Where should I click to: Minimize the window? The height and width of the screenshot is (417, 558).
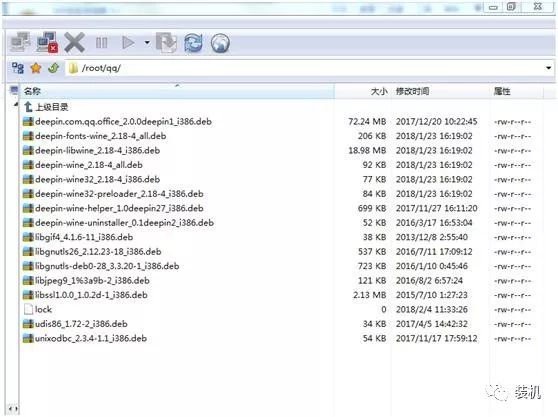tap(493, 7)
